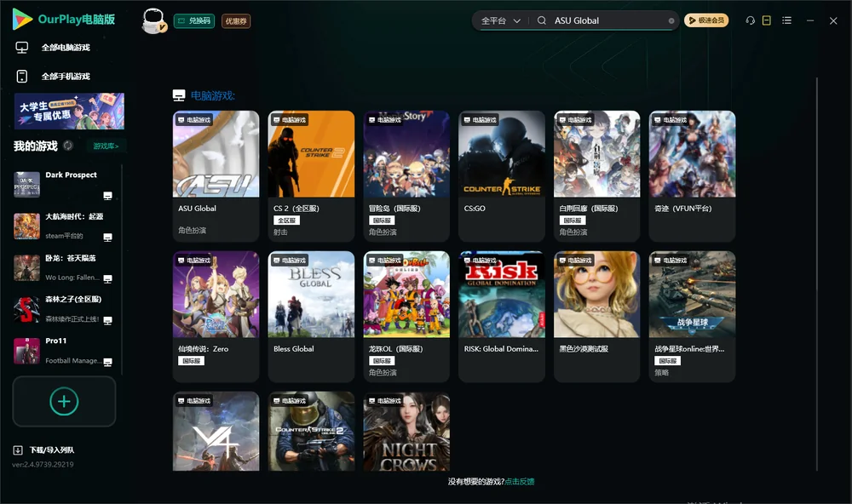Open 下载/导入列队 download queue
This screenshot has height=504, width=852.
pyautogui.click(x=44, y=450)
